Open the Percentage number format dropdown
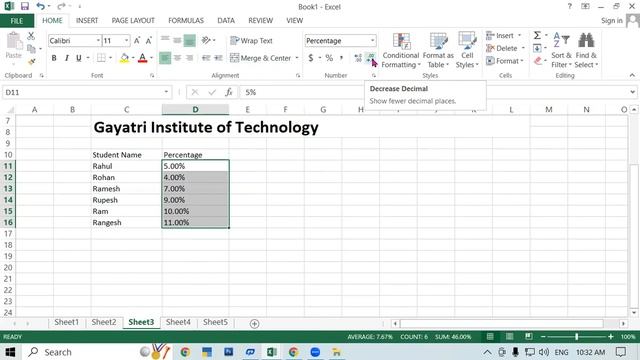640x360 pixels. coord(372,40)
